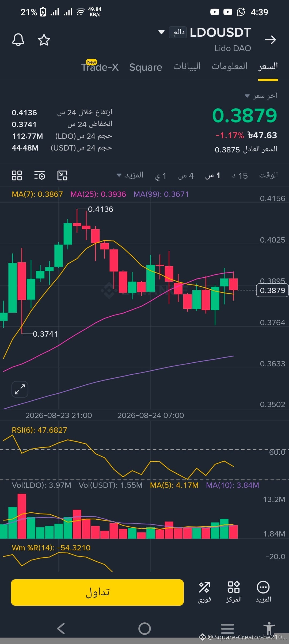Select the الوقت time chart option

click(268, 175)
